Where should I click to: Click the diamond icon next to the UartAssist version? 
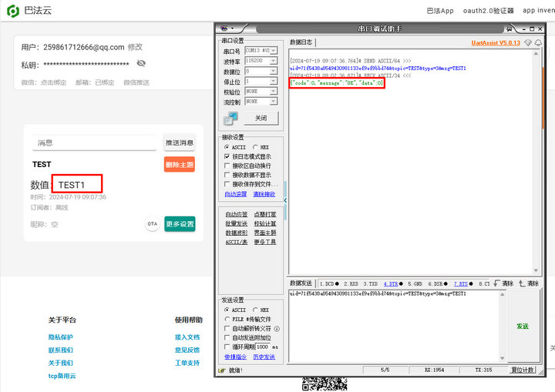point(527,42)
